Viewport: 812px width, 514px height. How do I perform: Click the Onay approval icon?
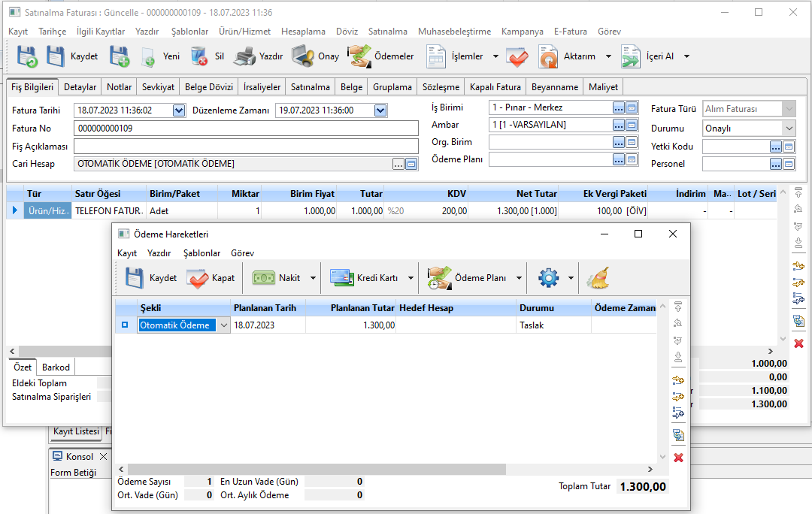click(303, 56)
